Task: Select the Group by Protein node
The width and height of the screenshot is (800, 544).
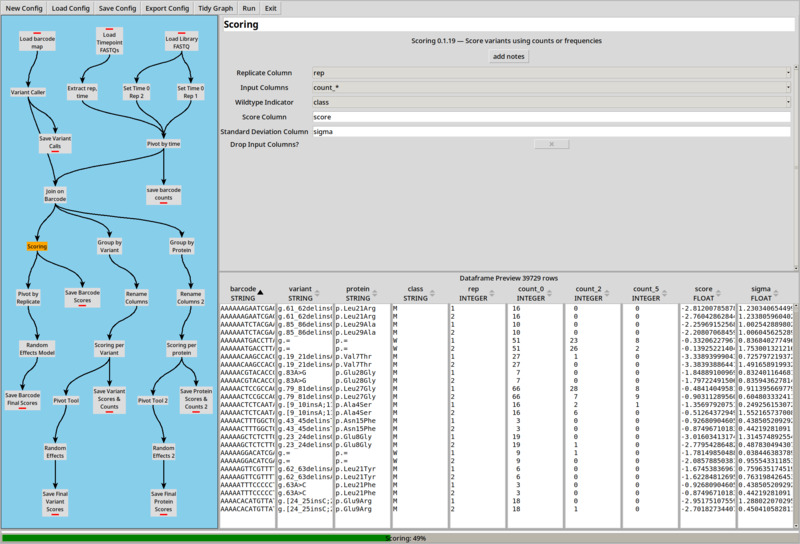Action: (x=182, y=246)
